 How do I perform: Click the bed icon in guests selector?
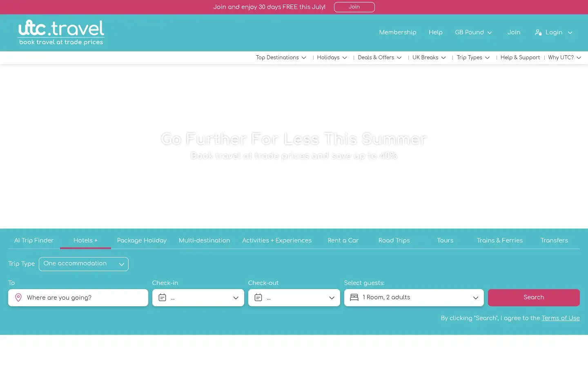[354, 298]
